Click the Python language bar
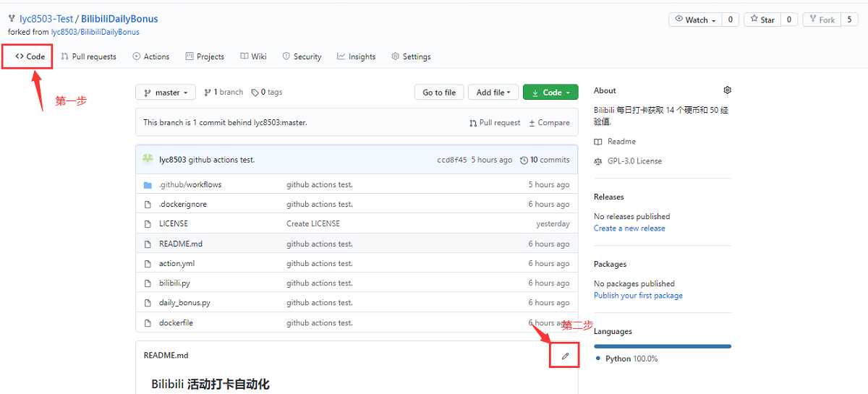The height and width of the screenshot is (394, 868). pyautogui.click(x=662, y=346)
